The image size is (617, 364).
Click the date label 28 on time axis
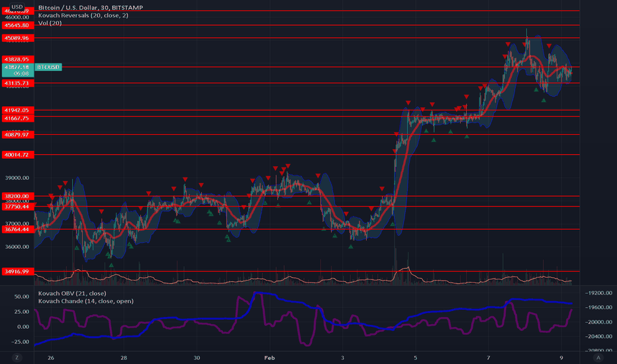[124, 357]
